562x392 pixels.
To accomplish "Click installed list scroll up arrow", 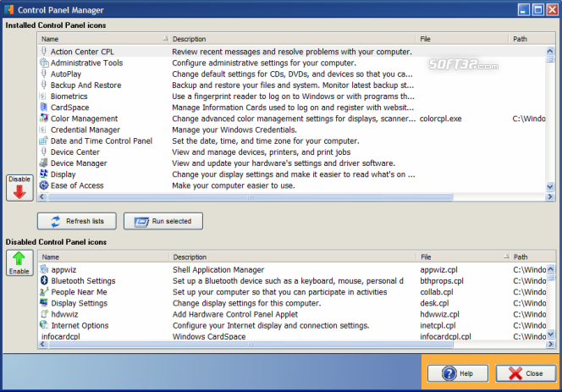I will point(550,51).
